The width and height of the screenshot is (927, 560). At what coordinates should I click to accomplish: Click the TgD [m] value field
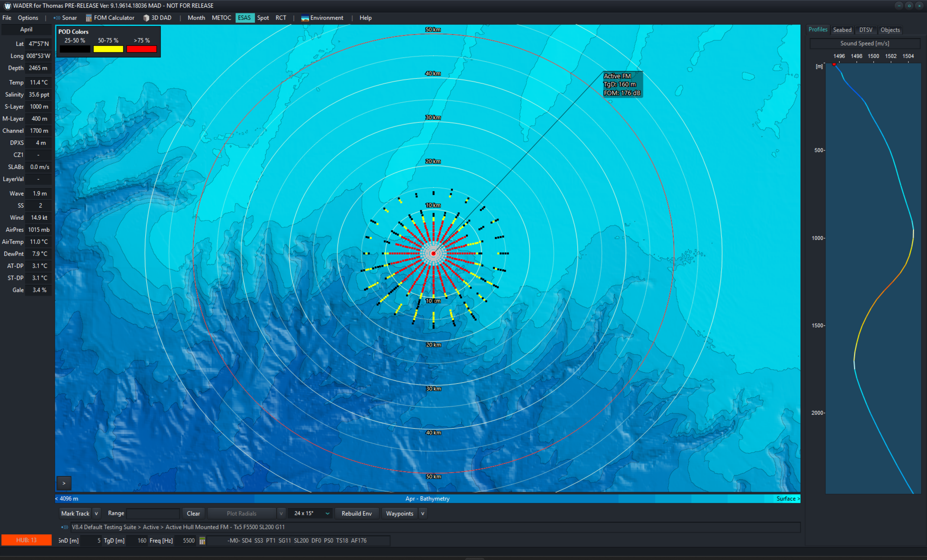[137, 541]
